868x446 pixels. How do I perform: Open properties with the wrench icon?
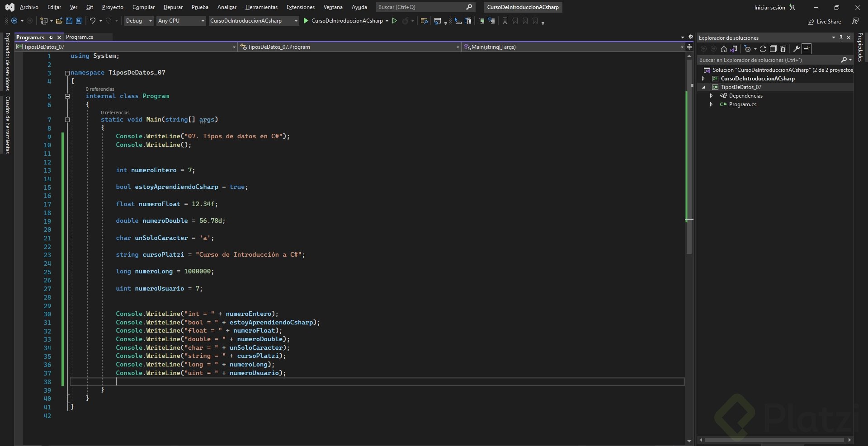(797, 49)
